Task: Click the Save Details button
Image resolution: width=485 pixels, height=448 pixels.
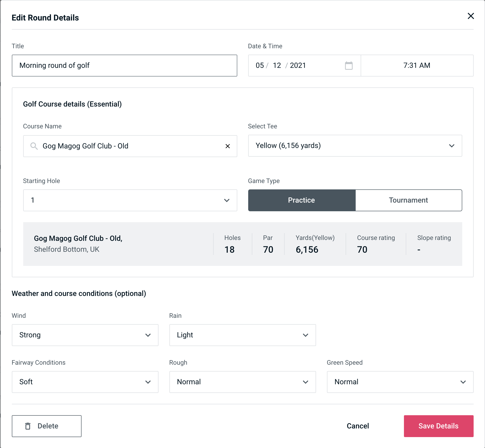Action: point(439,426)
